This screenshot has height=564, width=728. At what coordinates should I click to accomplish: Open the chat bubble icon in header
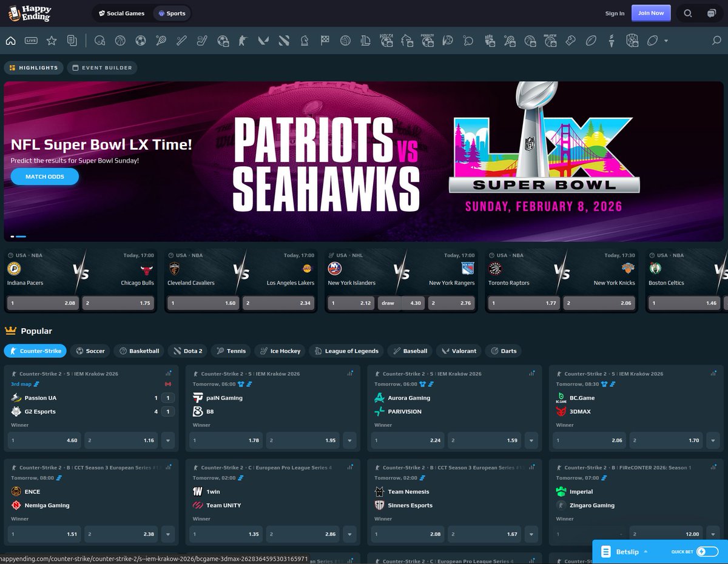point(711,13)
